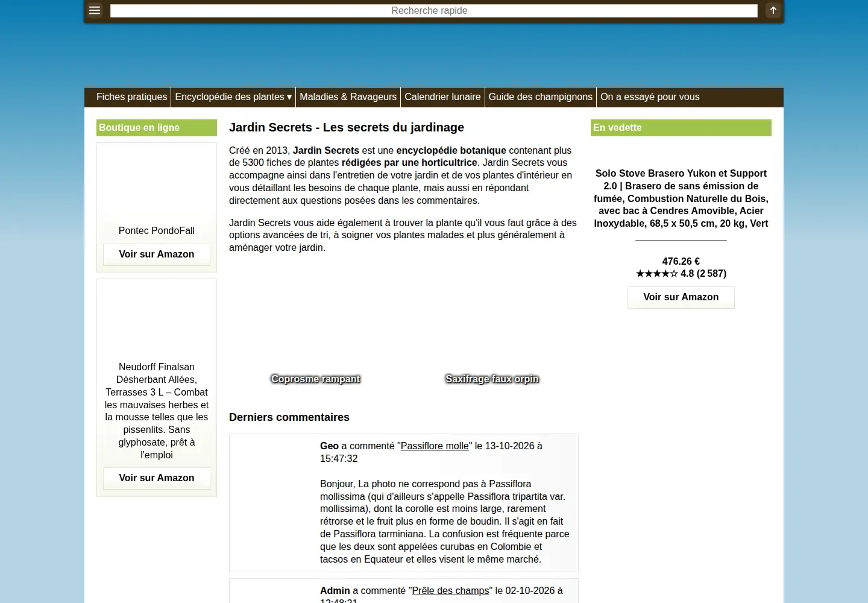Click Voir sur Amazon under Neudorff Finalsan
This screenshot has width=868, height=603.
click(x=157, y=478)
